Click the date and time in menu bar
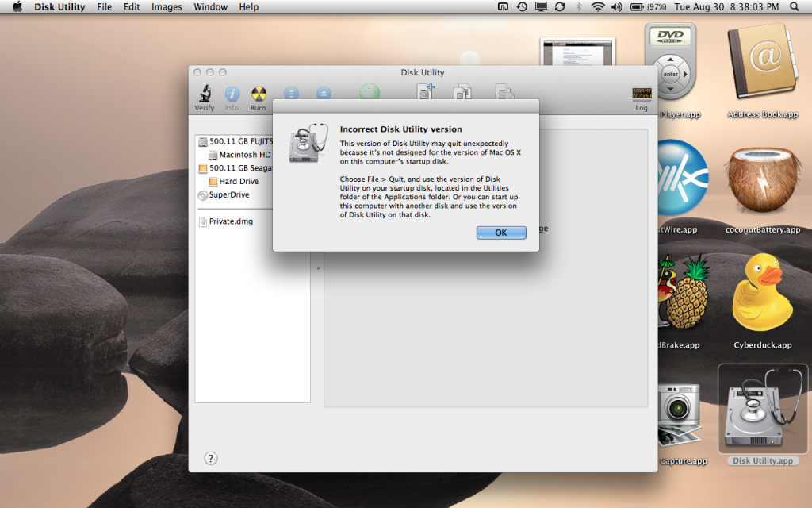 tap(726, 6)
